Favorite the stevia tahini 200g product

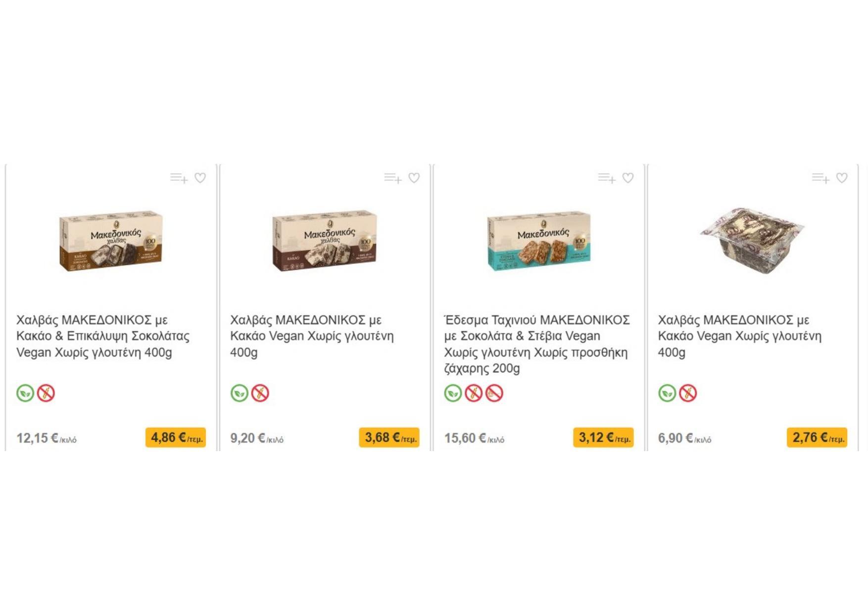pos(628,178)
